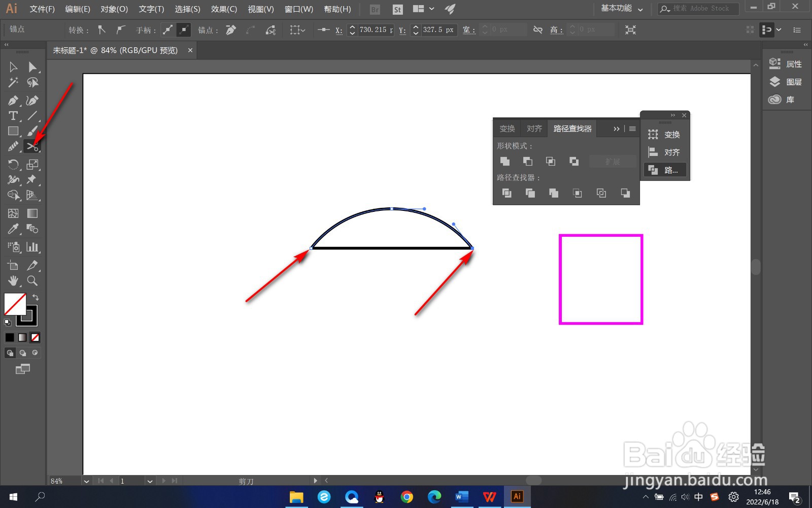This screenshot has height=508, width=812.
Task: Open the artboard number dropdown
Action: (150, 481)
